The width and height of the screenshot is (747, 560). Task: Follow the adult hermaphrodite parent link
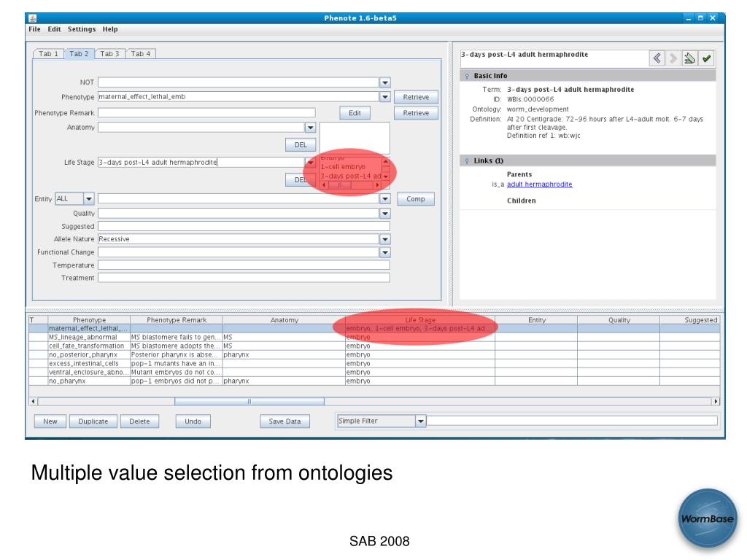pyautogui.click(x=539, y=184)
